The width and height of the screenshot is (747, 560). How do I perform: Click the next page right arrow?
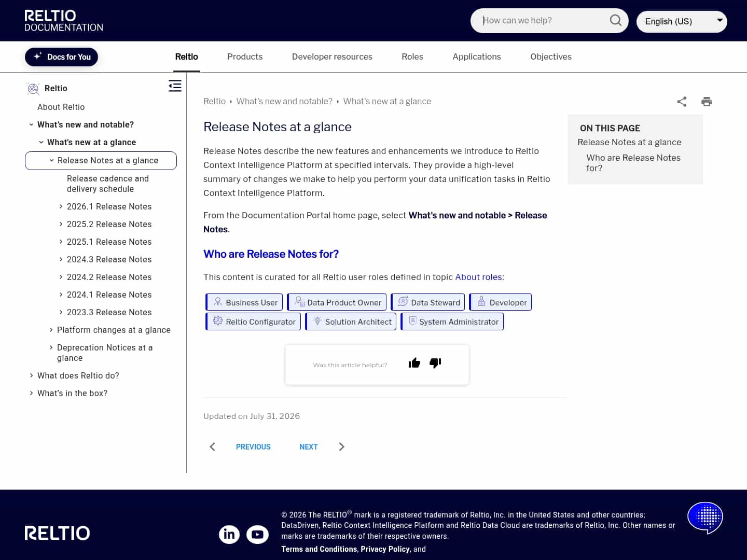[341, 447]
